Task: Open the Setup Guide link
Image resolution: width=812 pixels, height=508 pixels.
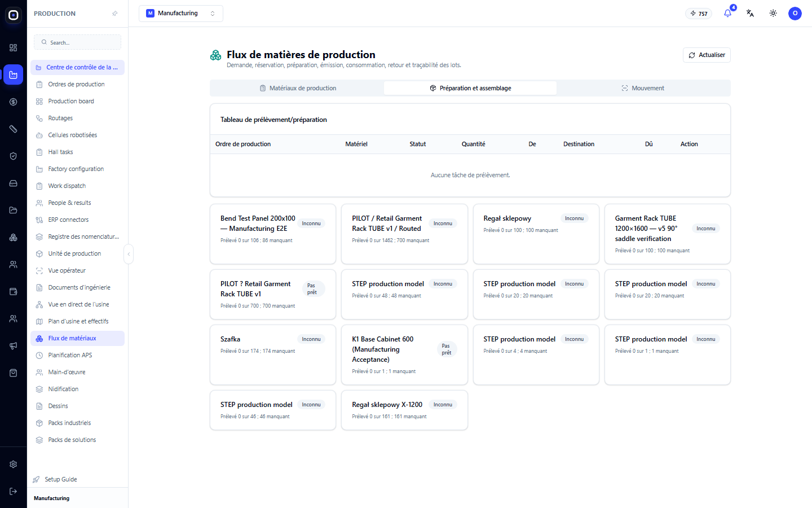Action: click(61, 479)
